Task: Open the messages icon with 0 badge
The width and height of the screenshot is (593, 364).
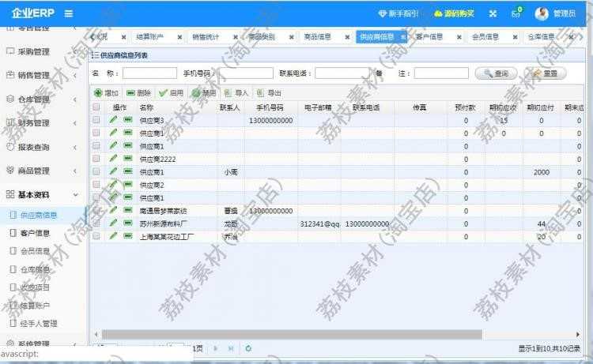Action: coord(516,13)
